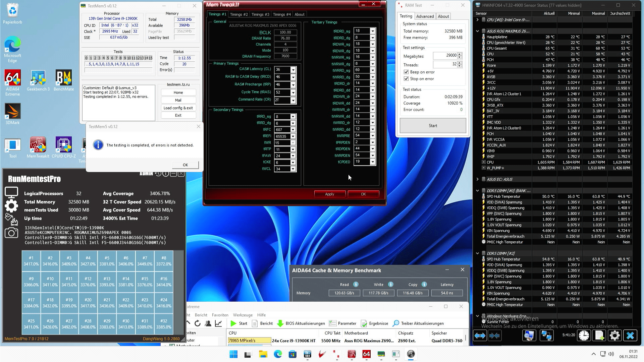
Task: Open CAS# Latency (CL) dropdown
Action: [293, 70]
